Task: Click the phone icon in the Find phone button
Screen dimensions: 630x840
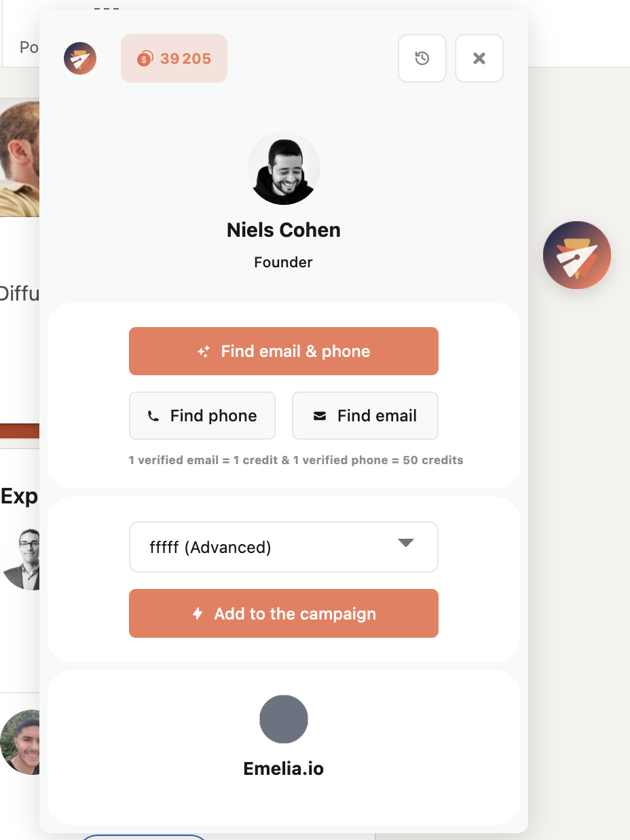Action: (x=153, y=416)
